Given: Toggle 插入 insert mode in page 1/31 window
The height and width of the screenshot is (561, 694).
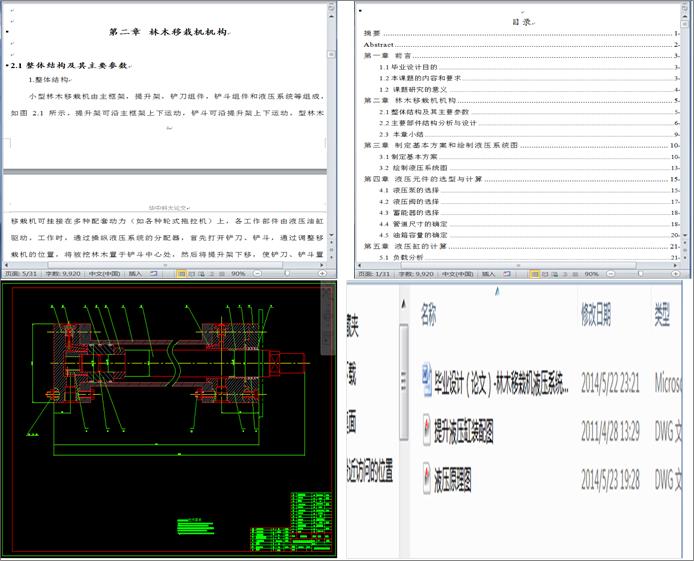Looking at the screenshot, I should 488,274.
